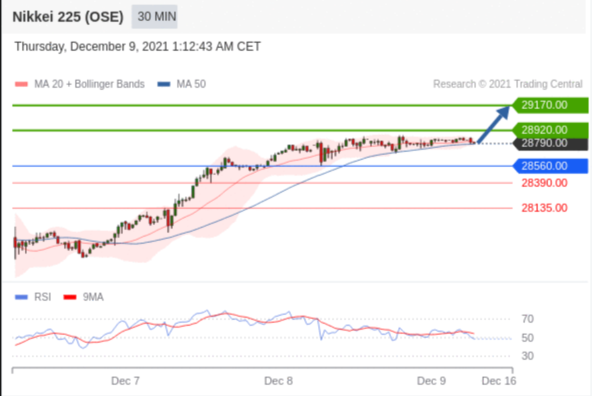The width and height of the screenshot is (593, 396).
Task: Click the red 9MA color swatch
Action: pos(70,297)
